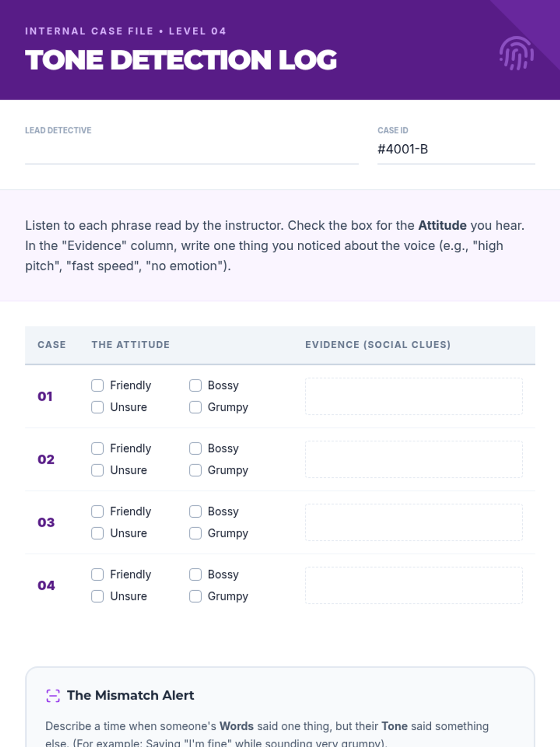Click The Mismatch Alert heading

point(130,696)
